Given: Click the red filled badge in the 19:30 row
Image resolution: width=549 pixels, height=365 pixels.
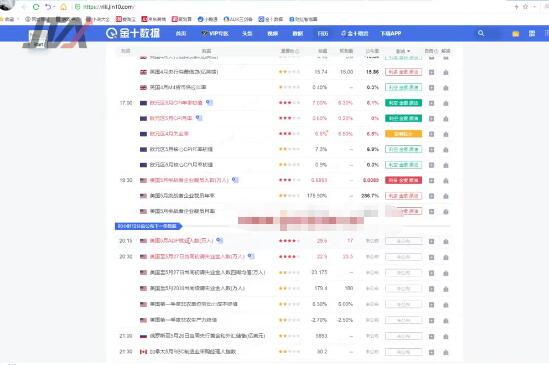Looking at the screenshot, I should pyautogui.click(x=403, y=180).
